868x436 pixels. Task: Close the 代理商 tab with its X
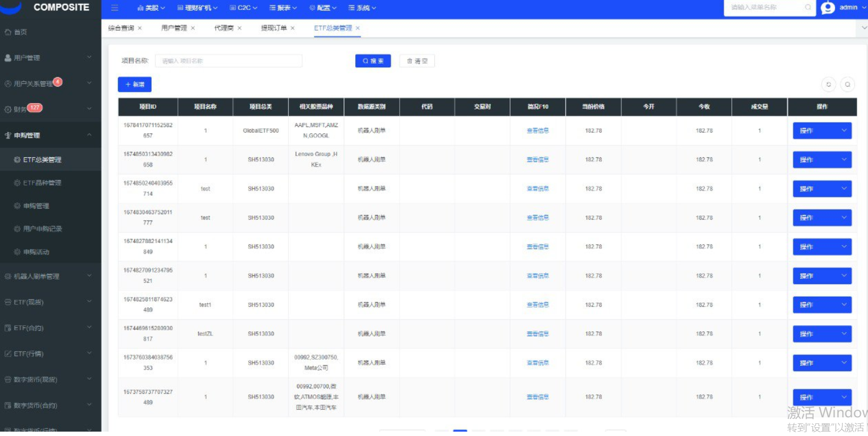point(239,28)
